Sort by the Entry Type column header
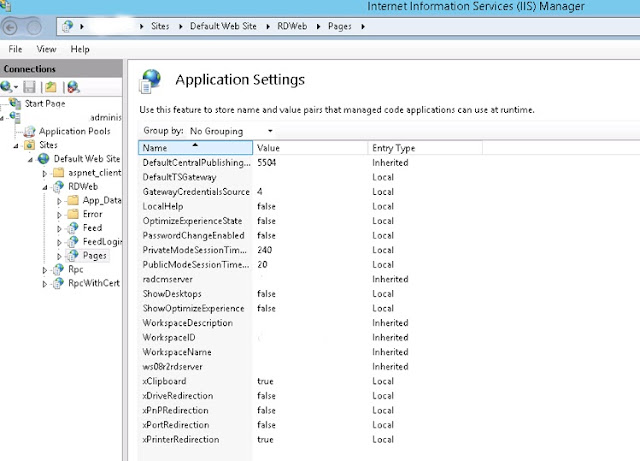640x461 pixels. coord(425,148)
